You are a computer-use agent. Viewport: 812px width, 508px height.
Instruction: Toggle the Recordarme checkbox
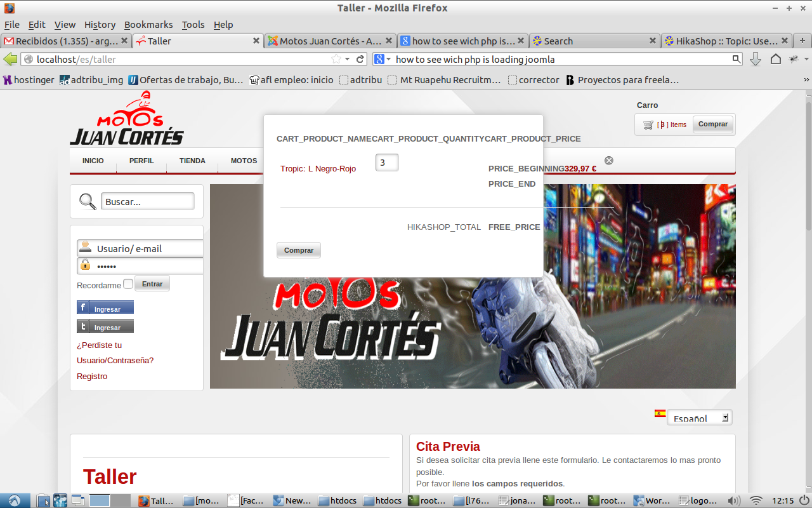[128, 284]
